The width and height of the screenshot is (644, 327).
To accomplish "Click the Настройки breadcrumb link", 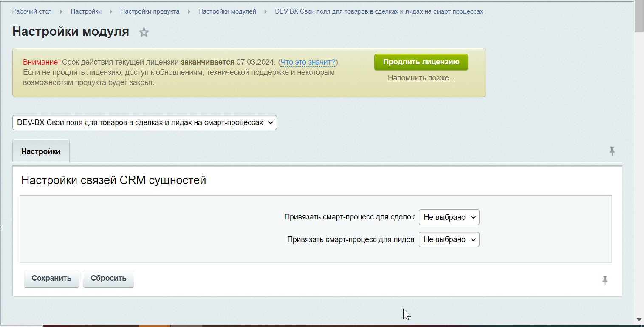I will [x=86, y=11].
